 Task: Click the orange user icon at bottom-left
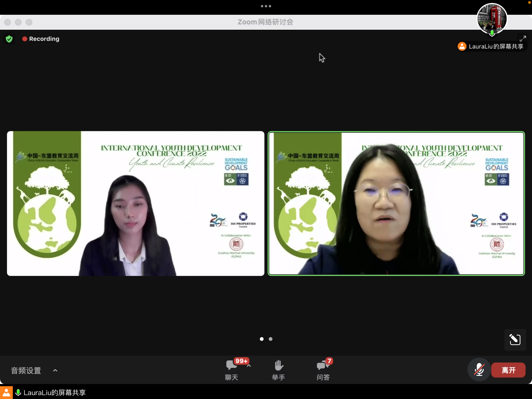[6, 393]
